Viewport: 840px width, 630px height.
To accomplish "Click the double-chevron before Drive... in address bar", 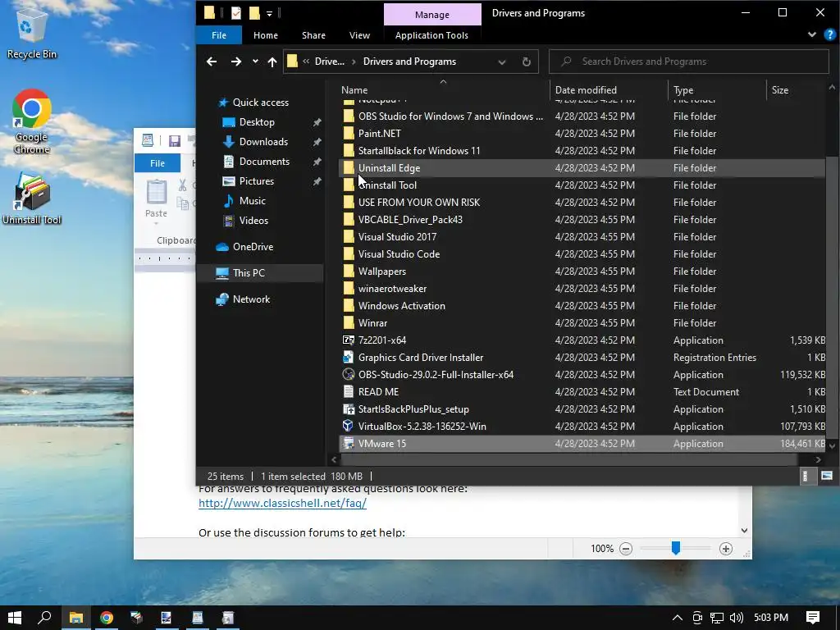I will (306, 62).
